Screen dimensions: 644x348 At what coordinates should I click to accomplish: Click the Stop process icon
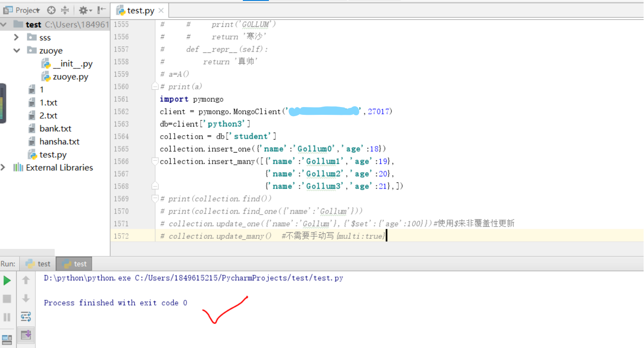pyautogui.click(x=7, y=298)
